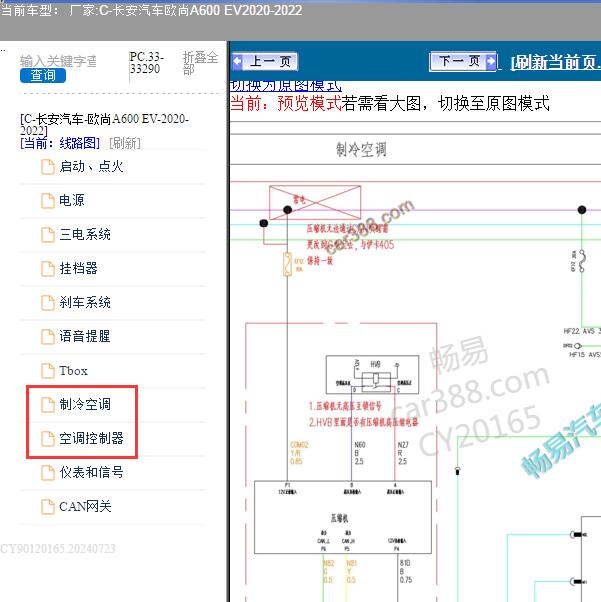Click document icon beside 电源
Screen dimensions: 601x602
point(48,201)
